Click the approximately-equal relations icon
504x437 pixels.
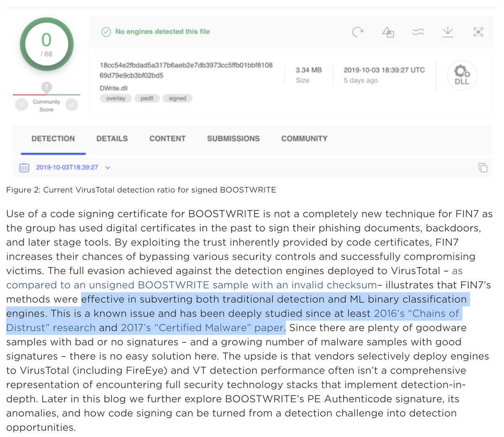[418, 32]
